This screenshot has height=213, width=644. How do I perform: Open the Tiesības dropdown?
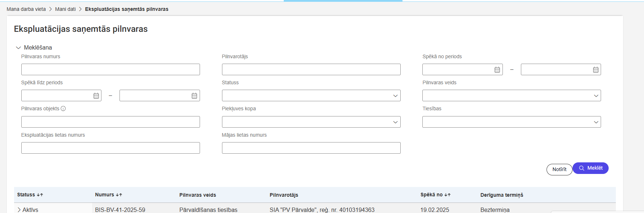point(511,122)
